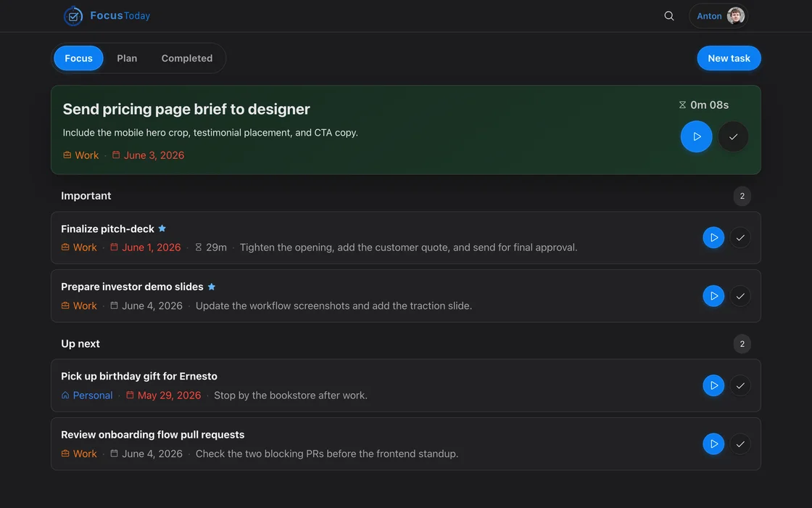
Task: Click 'Tighten the opening' description text
Action: pyautogui.click(x=409, y=247)
